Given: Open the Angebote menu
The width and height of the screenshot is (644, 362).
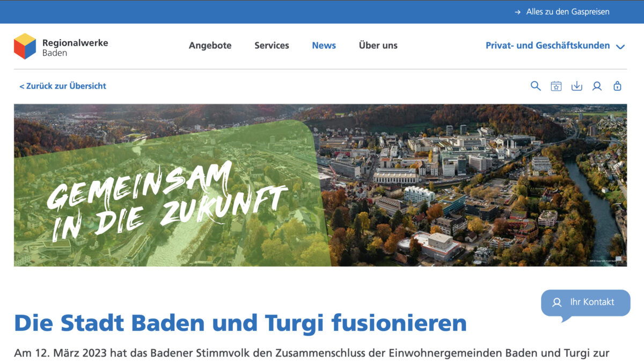Looking at the screenshot, I should (x=210, y=46).
